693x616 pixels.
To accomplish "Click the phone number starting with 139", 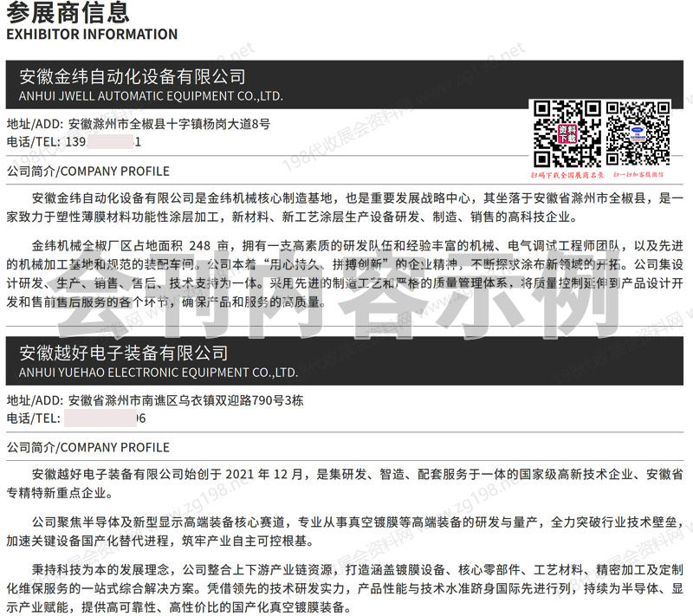I will 103,142.
